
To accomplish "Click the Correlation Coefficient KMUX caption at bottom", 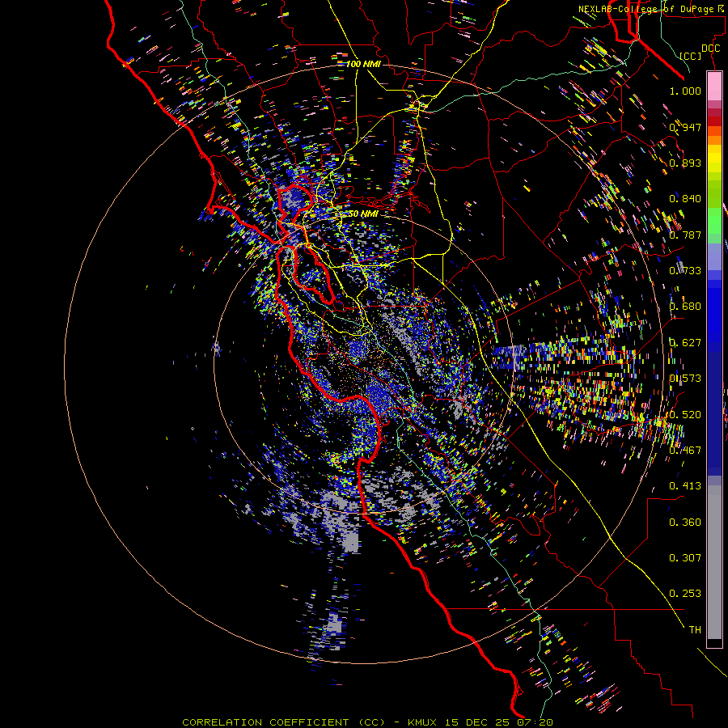I will 367,722.
